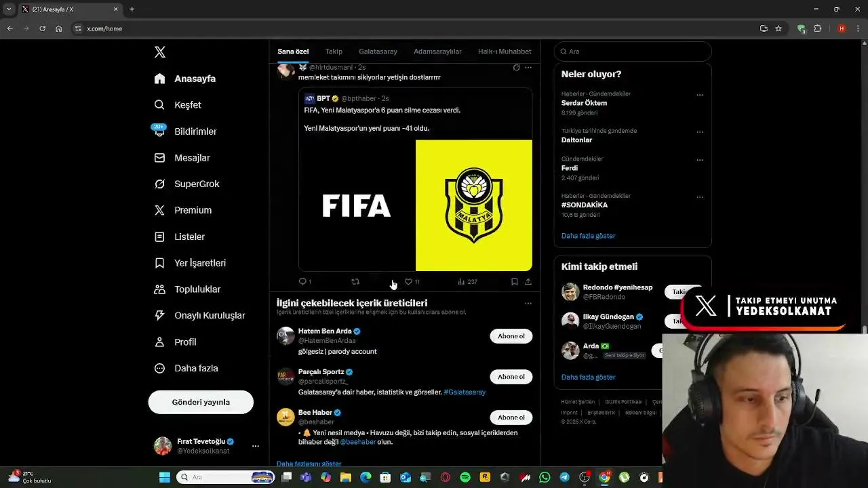Switch to the Sana özel tab

tap(293, 52)
